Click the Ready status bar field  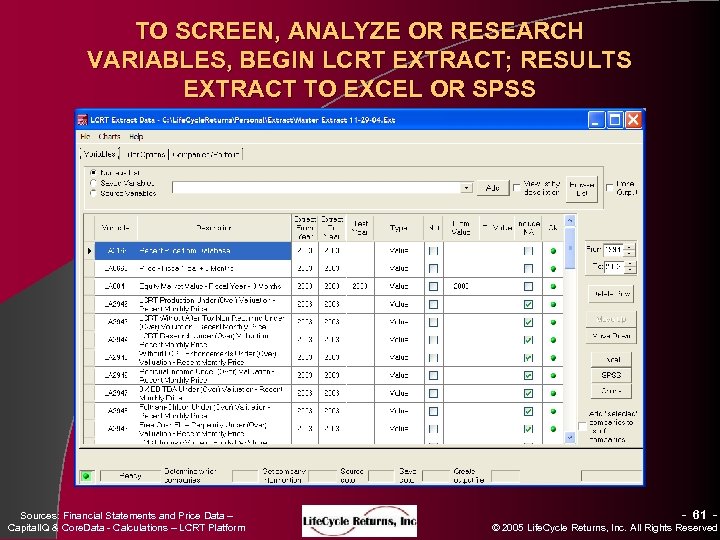click(x=130, y=476)
